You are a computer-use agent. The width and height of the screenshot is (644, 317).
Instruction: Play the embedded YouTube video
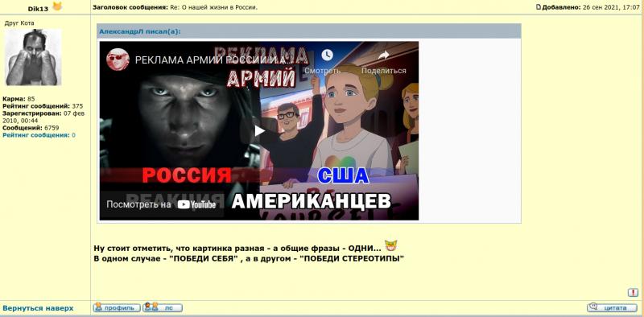tap(259, 131)
